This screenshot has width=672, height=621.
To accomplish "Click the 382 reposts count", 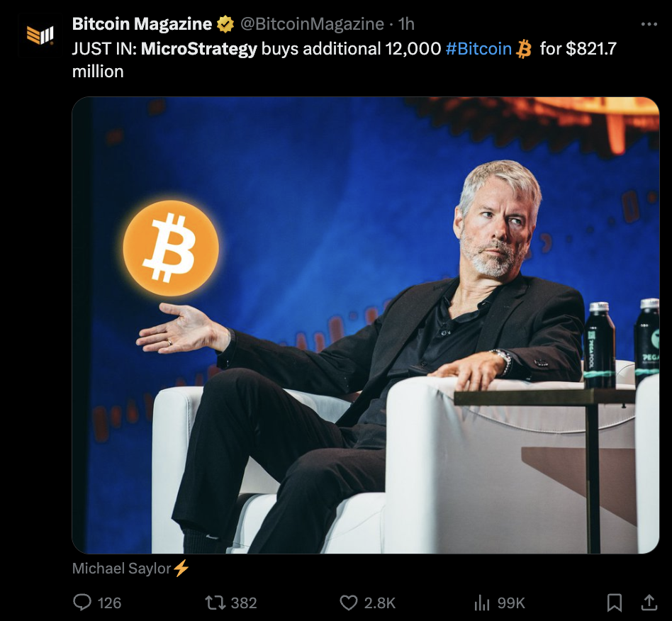I will (x=244, y=603).
